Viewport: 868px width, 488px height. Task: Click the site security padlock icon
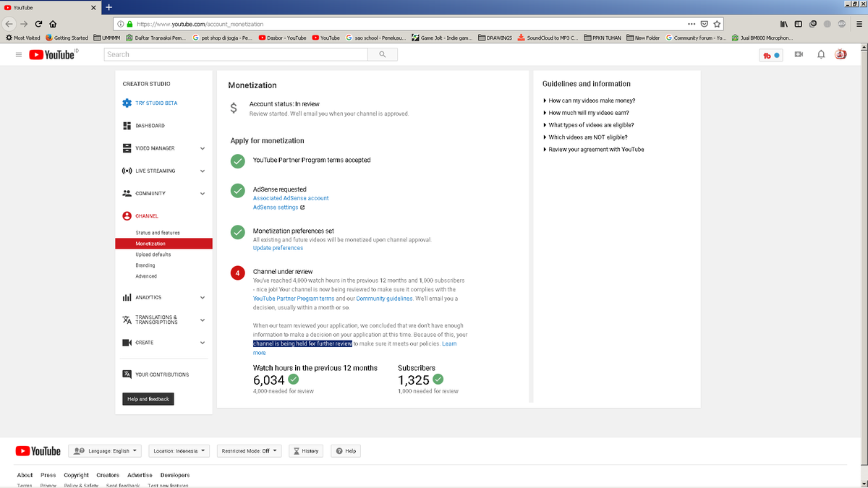(x=129, y=23)
